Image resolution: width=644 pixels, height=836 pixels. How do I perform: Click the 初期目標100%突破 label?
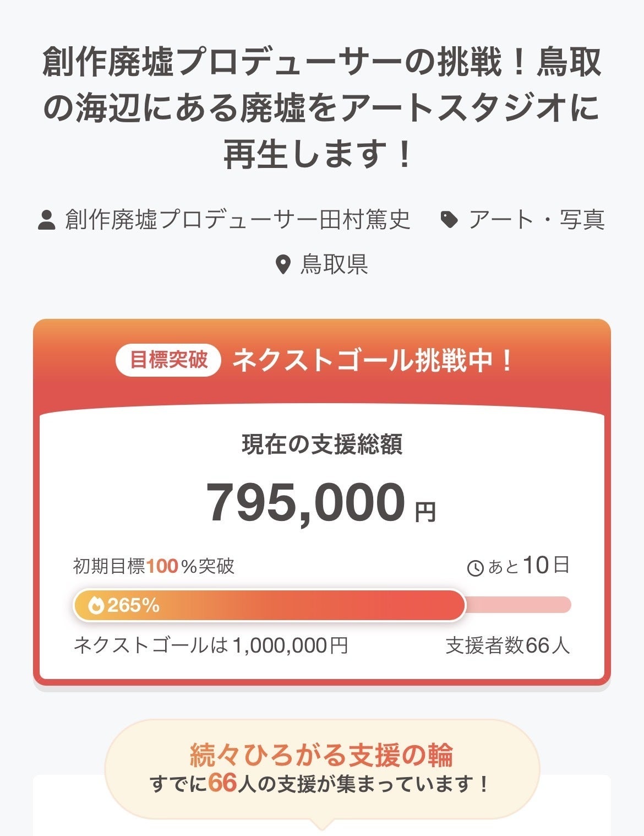154,566
